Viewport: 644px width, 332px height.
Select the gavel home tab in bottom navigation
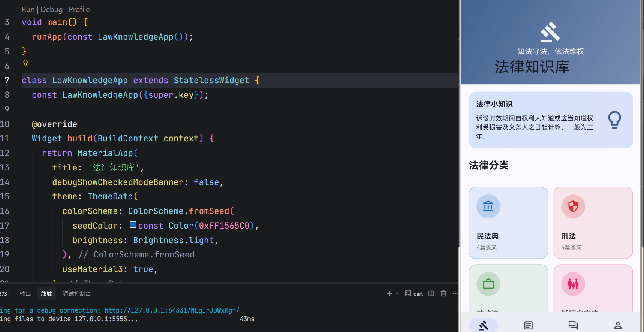[x=484, y=325]
